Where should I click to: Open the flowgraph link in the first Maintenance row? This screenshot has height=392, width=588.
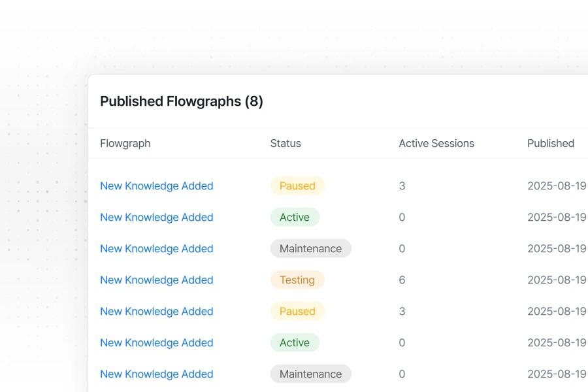(x=156, y=248)
